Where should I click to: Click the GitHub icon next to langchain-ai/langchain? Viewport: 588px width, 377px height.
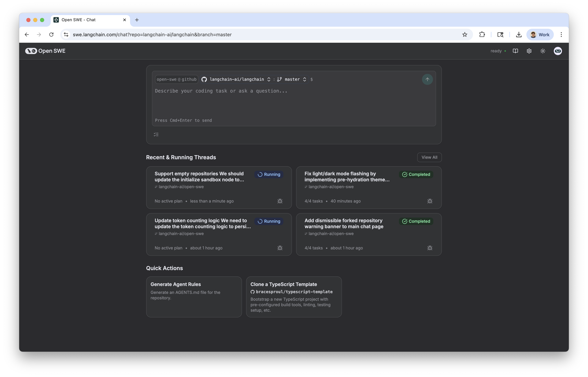click(x=204, y=79)
